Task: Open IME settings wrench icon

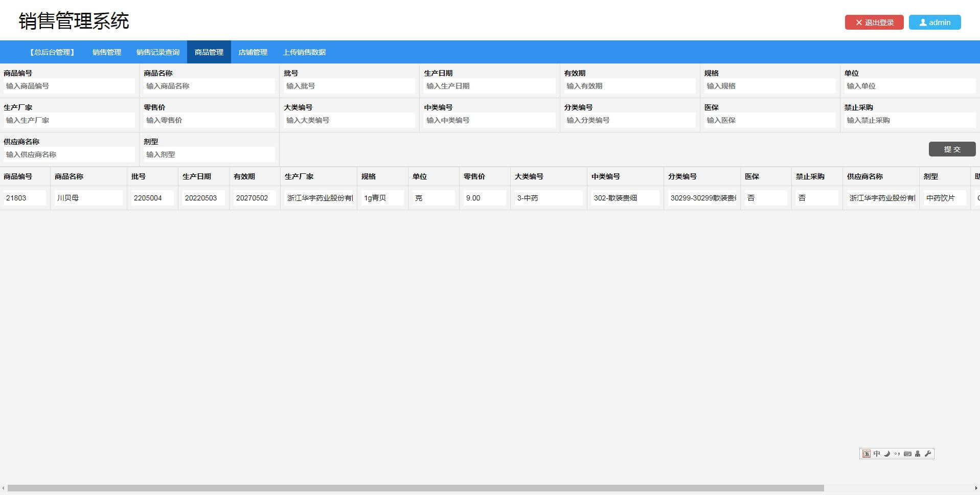Action: (928, 454)
